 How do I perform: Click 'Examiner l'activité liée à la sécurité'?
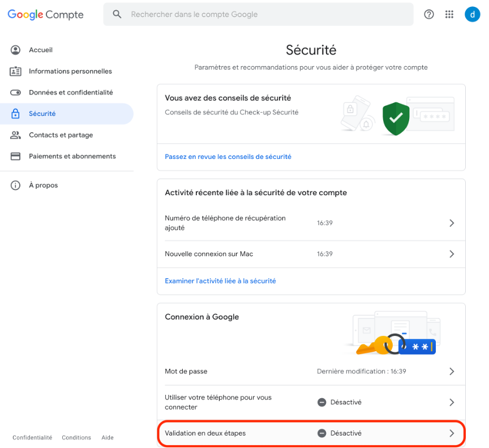(x=220, y=281)
